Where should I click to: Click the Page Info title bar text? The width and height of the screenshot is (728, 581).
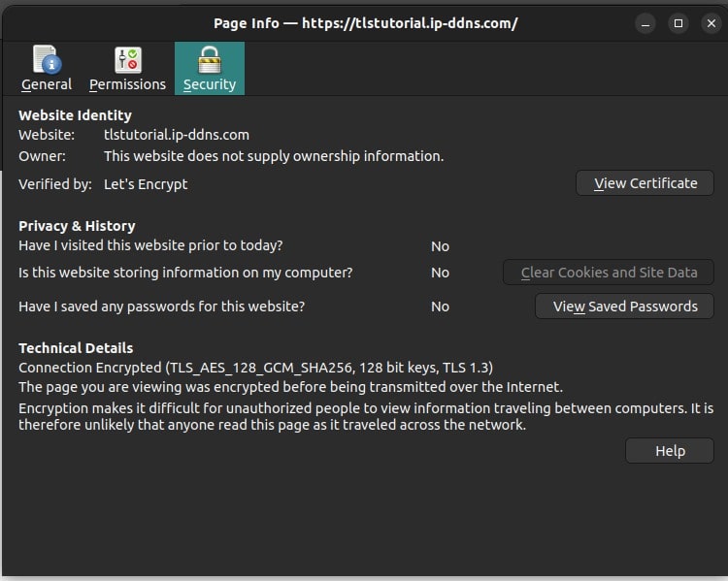(364, 22)
